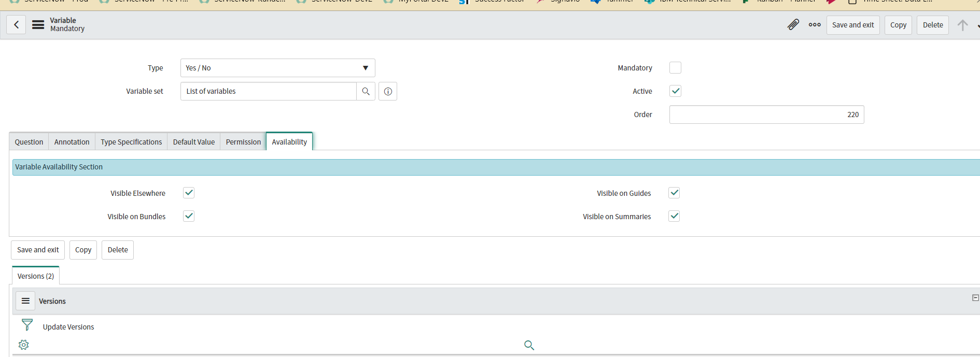The image size is (980, 357).
Task: Click the Visible on Summaries label
Action: pos(617,217)
